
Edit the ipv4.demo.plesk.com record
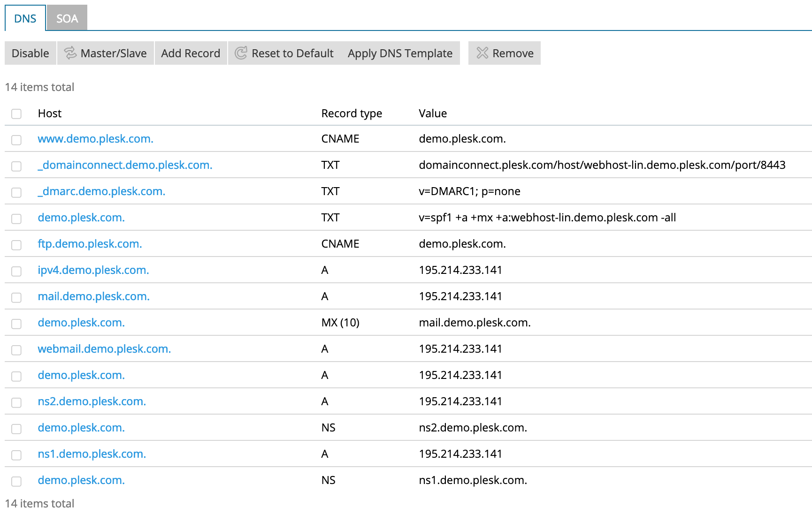coord(93,270)
